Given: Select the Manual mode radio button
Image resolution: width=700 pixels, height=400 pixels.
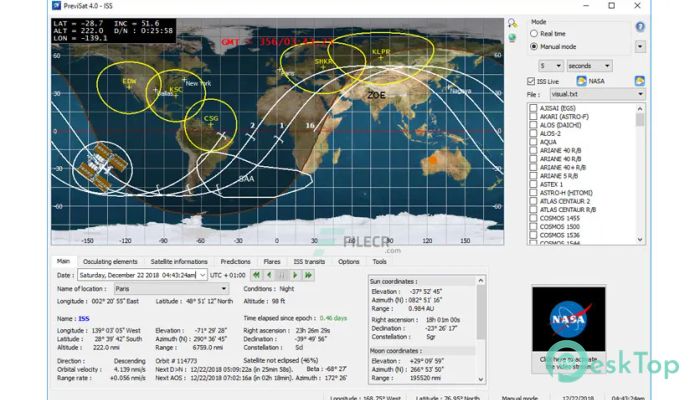Looking at the screenshot, I should 534,46.
